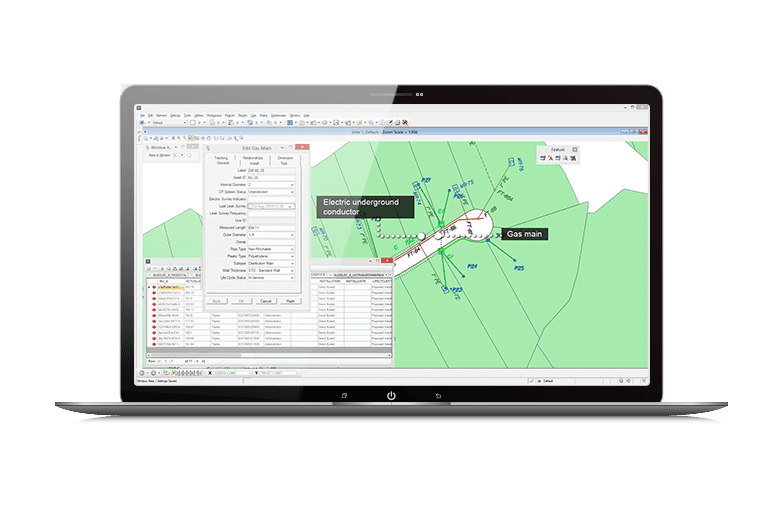Click the OK button in Edit Gas Main
This screenshot has width=782, height=508.
tap(241, 301)
